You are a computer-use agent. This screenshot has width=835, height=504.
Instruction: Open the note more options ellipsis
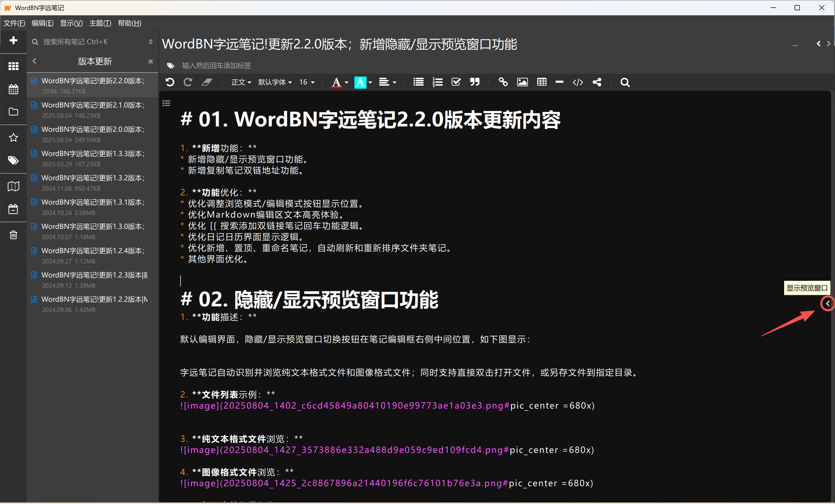(x=795, y=45)
